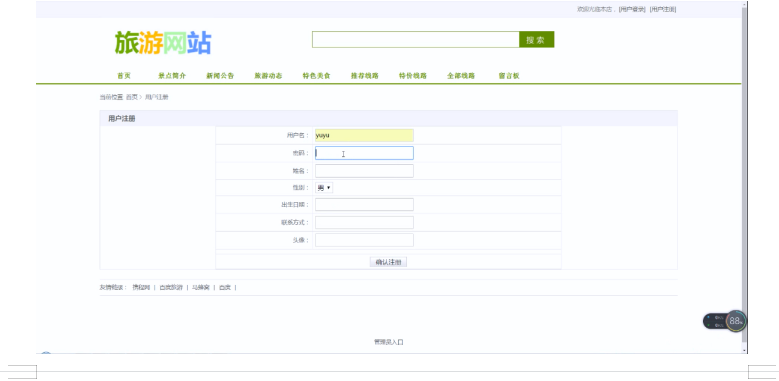The image size is (779, 381).
Task: Open the 特色美食 navigation item
Action: click(316, 76)
